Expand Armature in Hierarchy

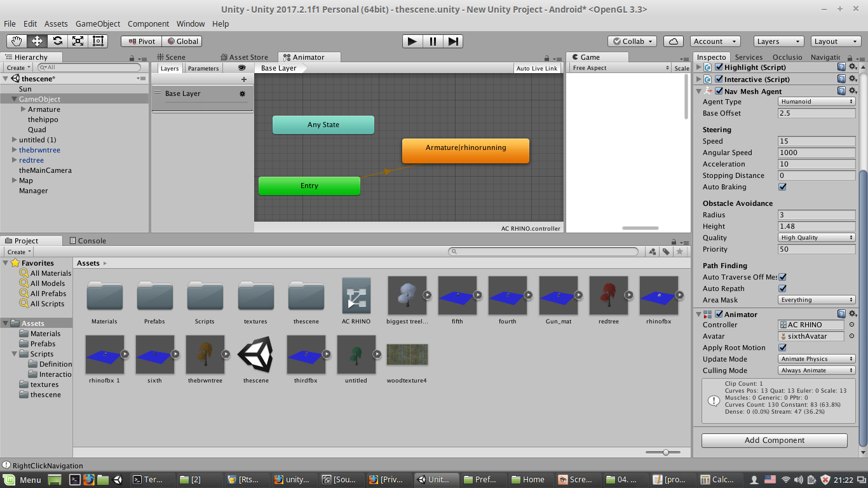(24, 109)
